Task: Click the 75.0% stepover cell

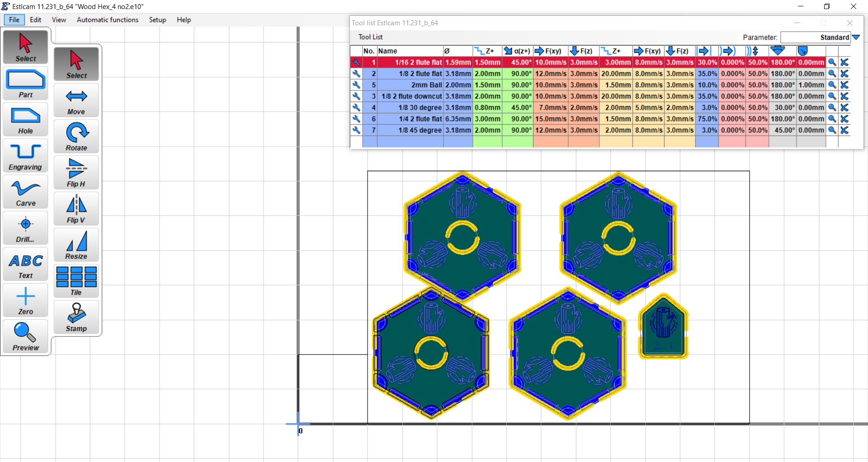Action: (707, 119)
